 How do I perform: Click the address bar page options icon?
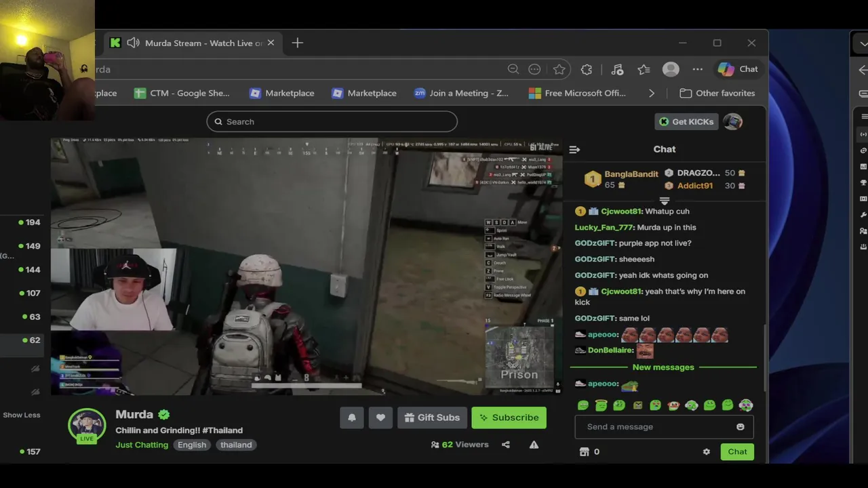click(x=534, y=69)
